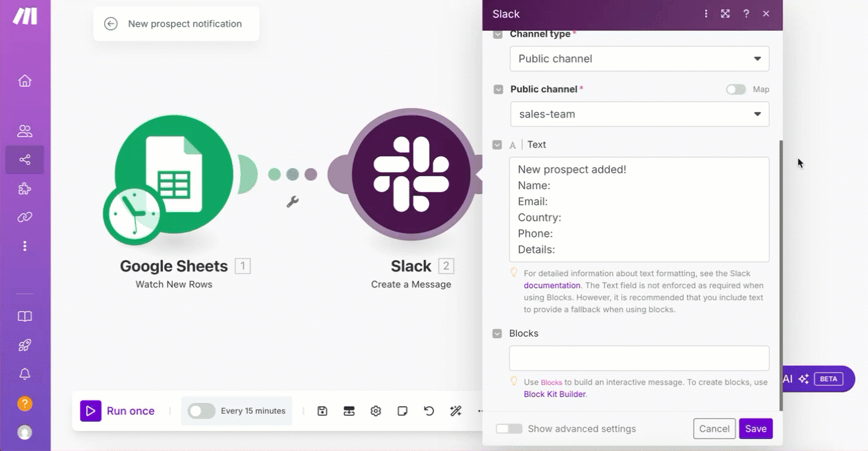Viewport: 868px width, 451px height.
Task: Click the Run once button
Action: pyautogui.click(x=118, y=411)
